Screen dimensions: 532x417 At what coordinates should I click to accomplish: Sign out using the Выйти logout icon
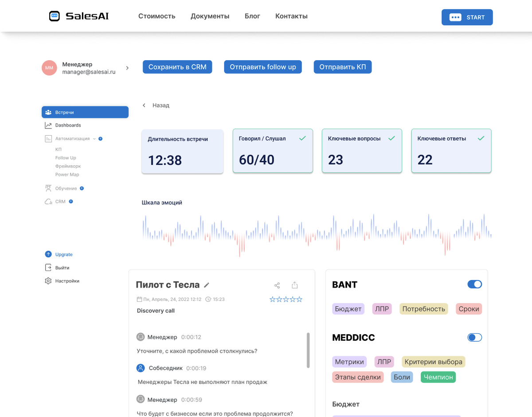48,267
